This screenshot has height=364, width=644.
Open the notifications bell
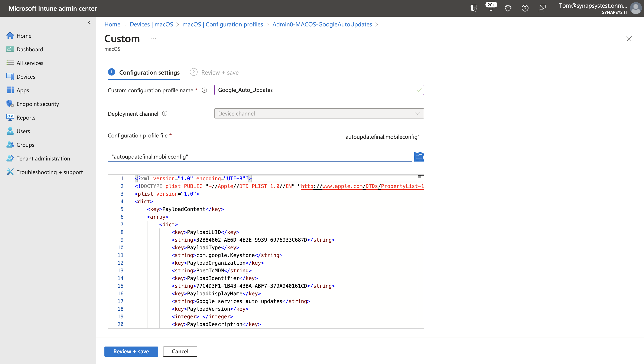[x=491, y=8]
